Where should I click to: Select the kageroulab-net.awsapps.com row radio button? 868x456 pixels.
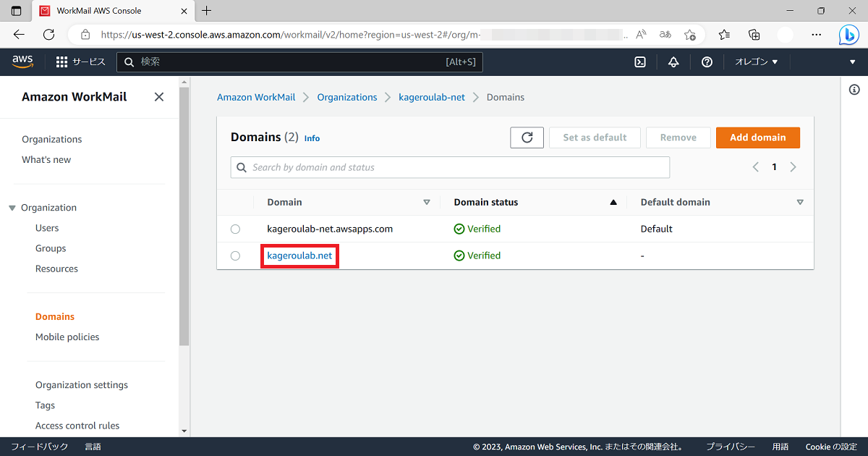235,229
